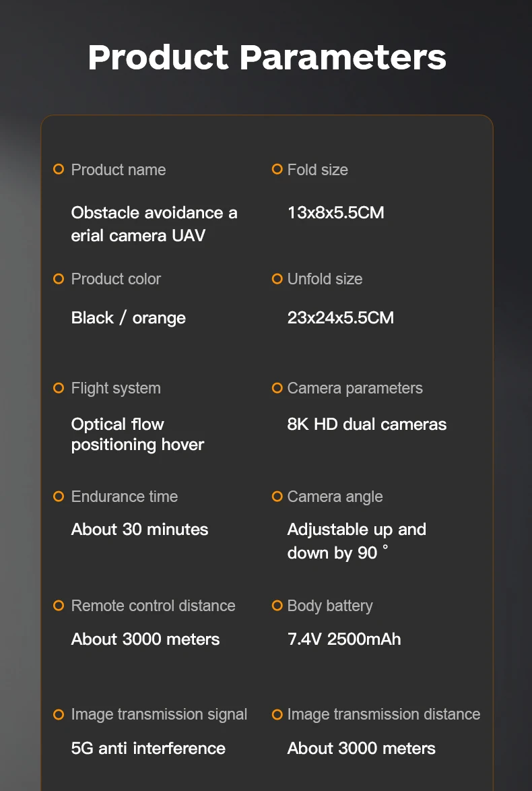The image size is (532, 791).
Task: Click the Product Parameters heading
Action: point(267,57)
